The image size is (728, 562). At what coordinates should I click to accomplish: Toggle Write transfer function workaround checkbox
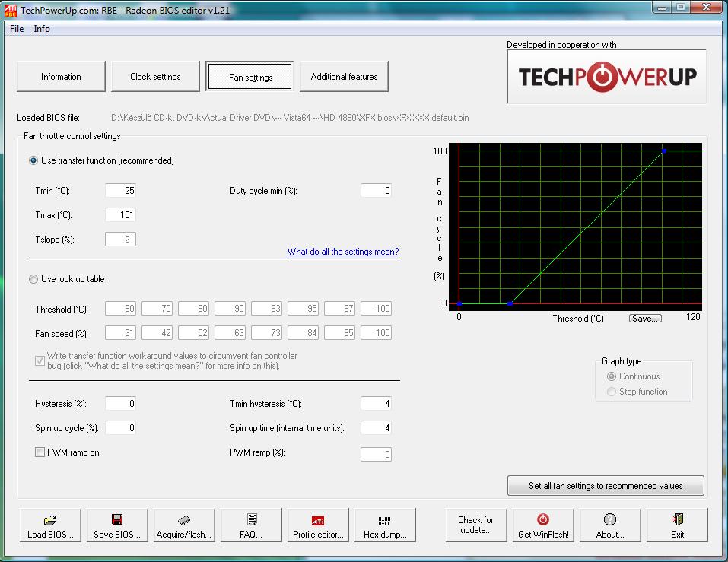pos(40,360)
